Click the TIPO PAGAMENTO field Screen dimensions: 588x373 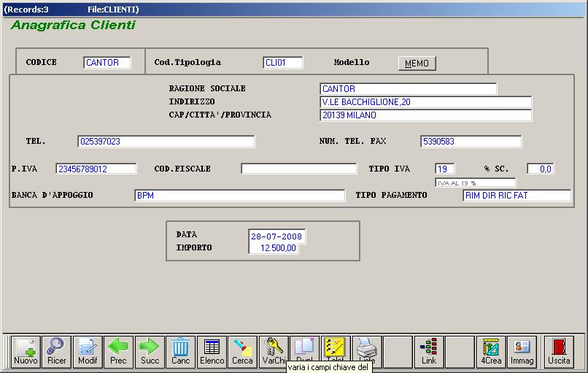coord(517,196)
